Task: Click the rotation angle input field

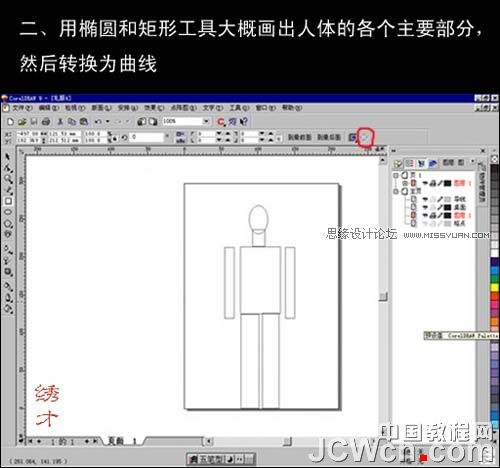Action: [x=147, y=137]
